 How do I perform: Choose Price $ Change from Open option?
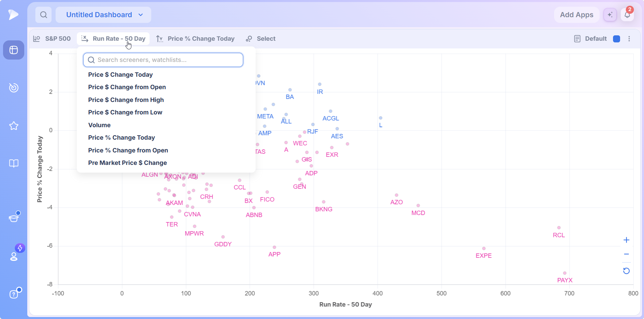[127, 87]
